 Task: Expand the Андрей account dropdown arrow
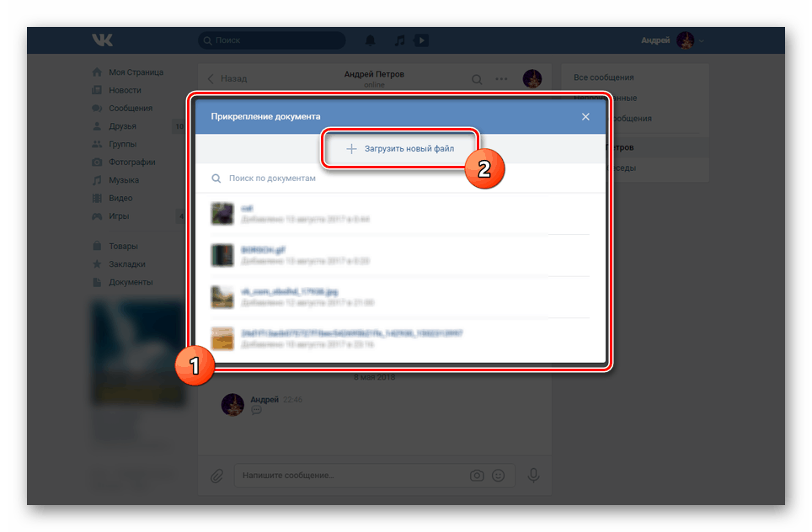(x=701, y=41)
